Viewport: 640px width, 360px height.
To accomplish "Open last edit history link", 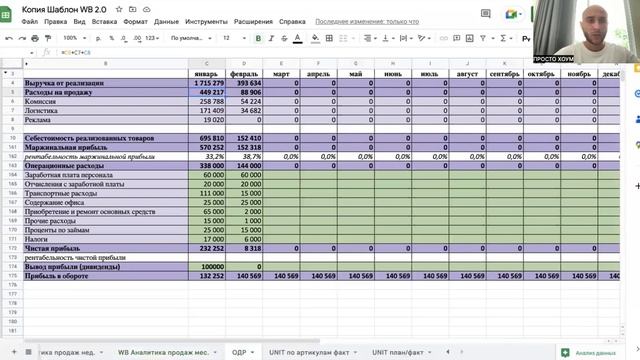I will [367, 22].
